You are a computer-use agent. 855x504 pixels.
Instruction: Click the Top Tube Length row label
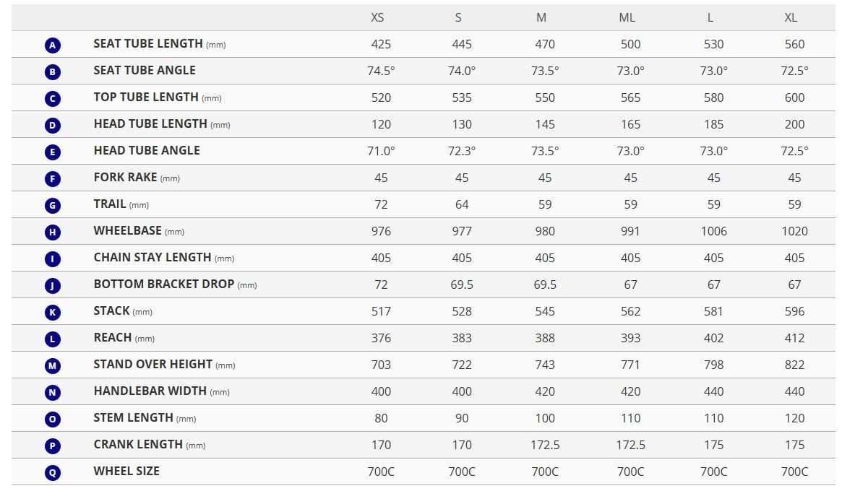tap(146, 97)
